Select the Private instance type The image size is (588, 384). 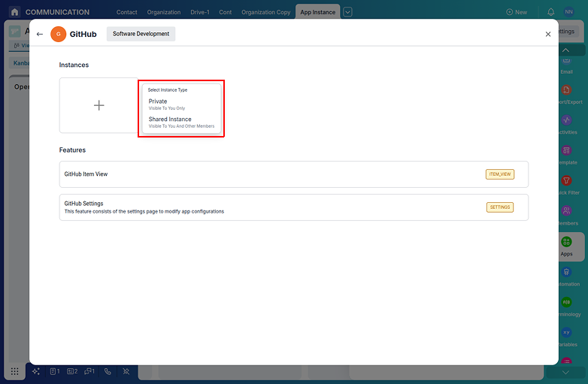pyautogui.click(x=181, y=104)
